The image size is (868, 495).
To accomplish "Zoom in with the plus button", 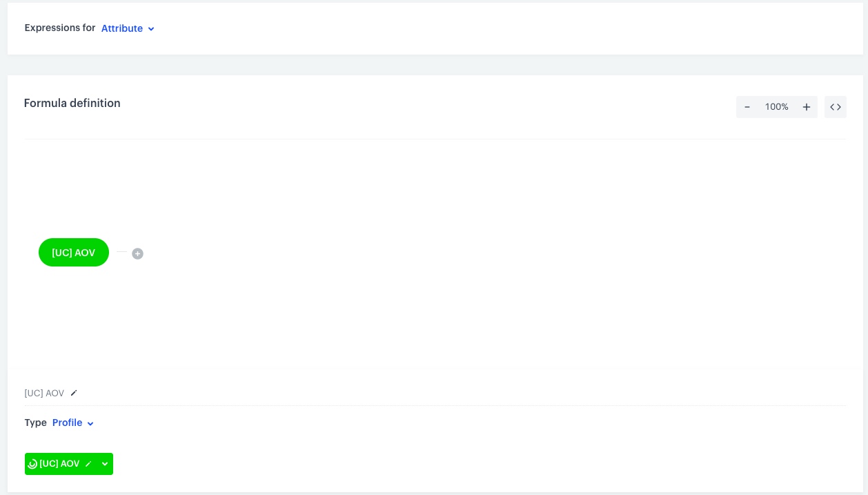I will coord(806,107).
